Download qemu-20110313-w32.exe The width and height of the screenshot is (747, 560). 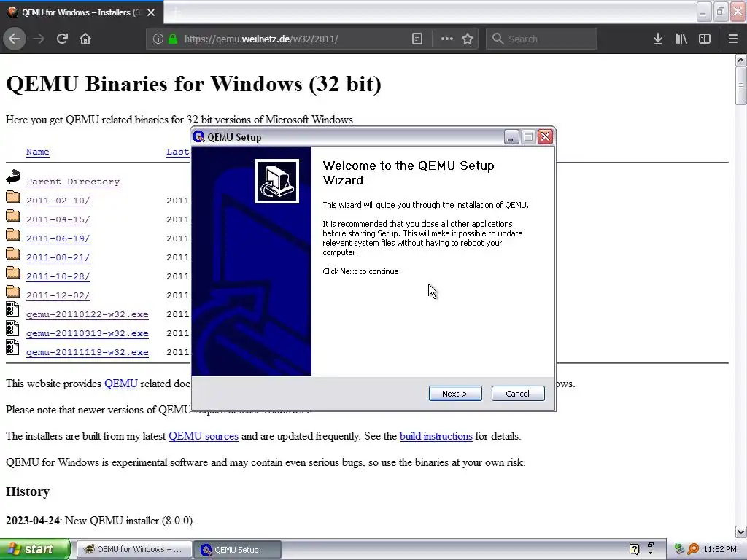tap(88, 333)
